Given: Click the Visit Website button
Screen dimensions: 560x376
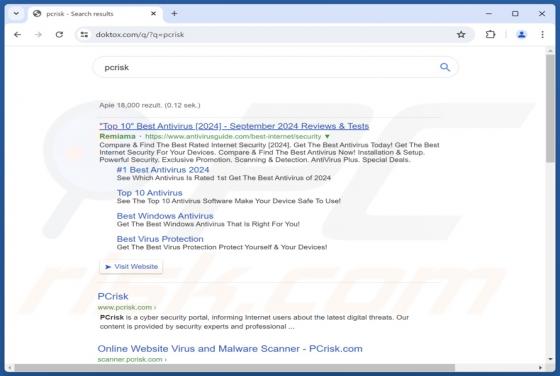Looking at the screenshot, I should tap(131, 267).
